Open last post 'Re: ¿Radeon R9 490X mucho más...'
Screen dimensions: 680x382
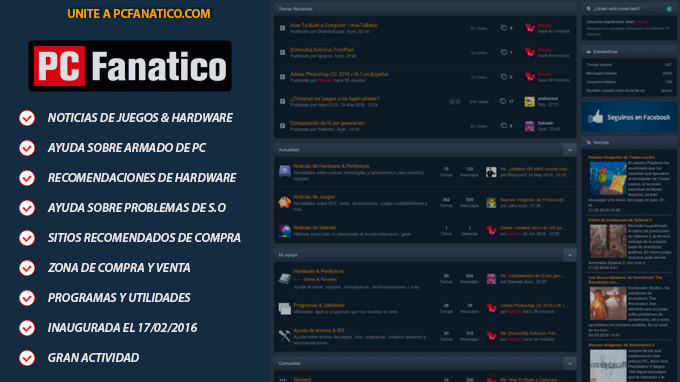(x=535, y=169)
